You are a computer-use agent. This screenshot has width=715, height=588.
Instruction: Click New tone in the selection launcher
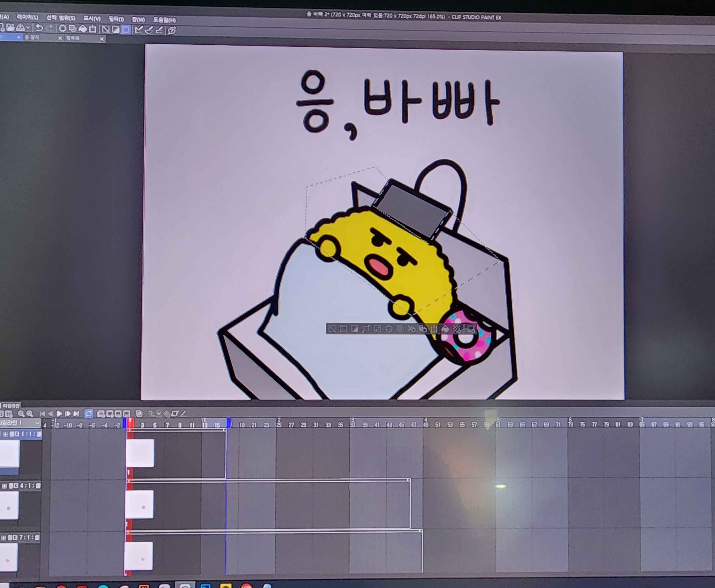(x=457, y=329)
